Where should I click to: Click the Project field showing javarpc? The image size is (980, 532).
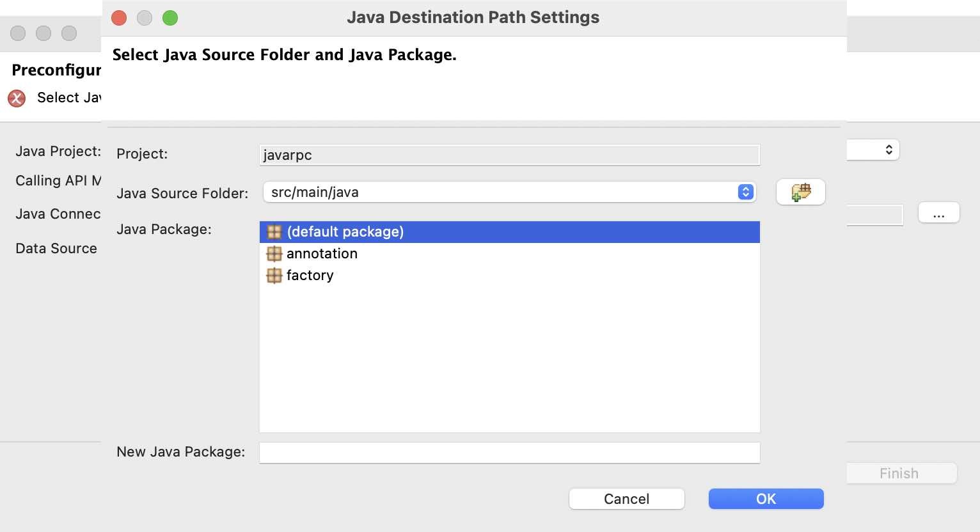pos(509,154)
